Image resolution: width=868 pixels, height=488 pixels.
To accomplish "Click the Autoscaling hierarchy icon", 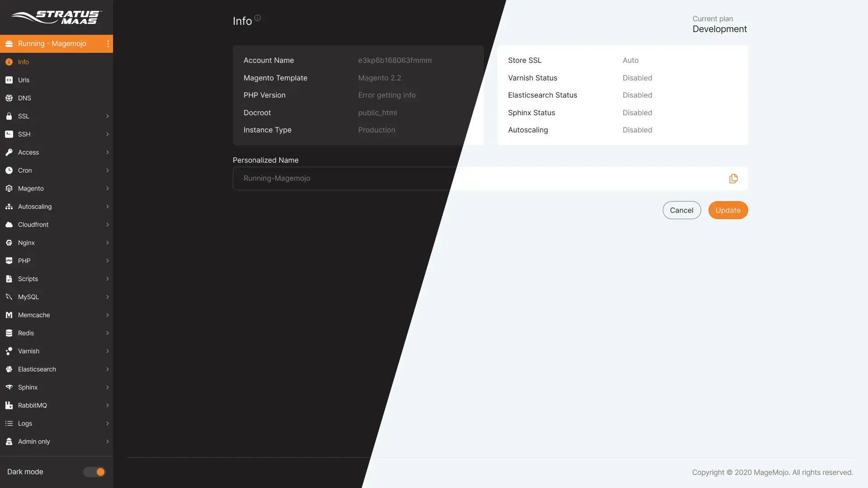I will [9, 206].
